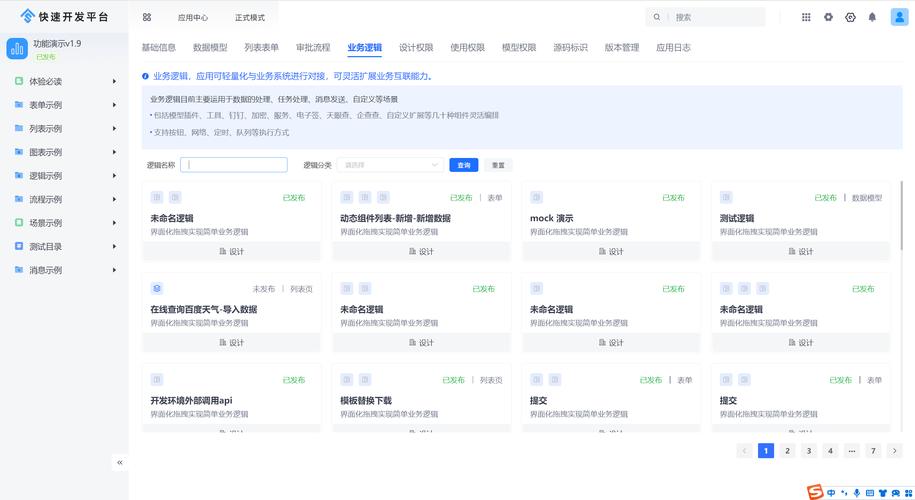Click the folder icon beside 表单示例
The height and width of the screenshot is (500, 915).
[19, 104]
